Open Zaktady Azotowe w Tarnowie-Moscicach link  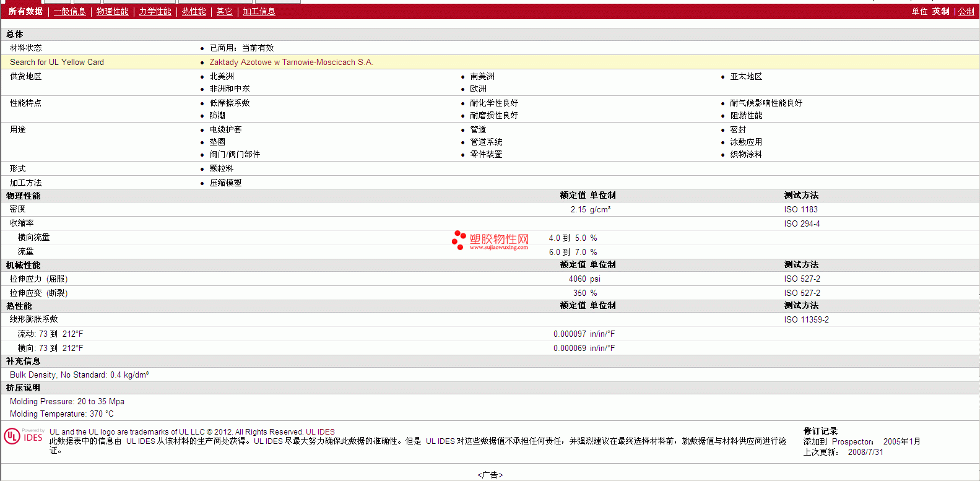pyautogui.click(x=292, y=62)
